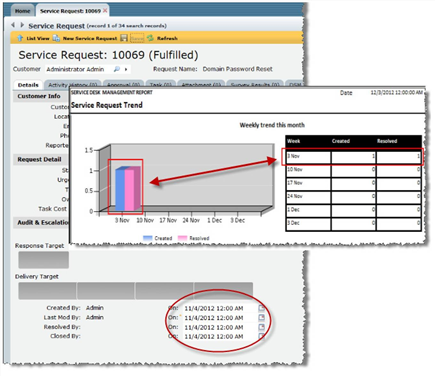Click the 1 Dec row in report table
The width and height of the screenshot is (435, 376).
(354, 210)
